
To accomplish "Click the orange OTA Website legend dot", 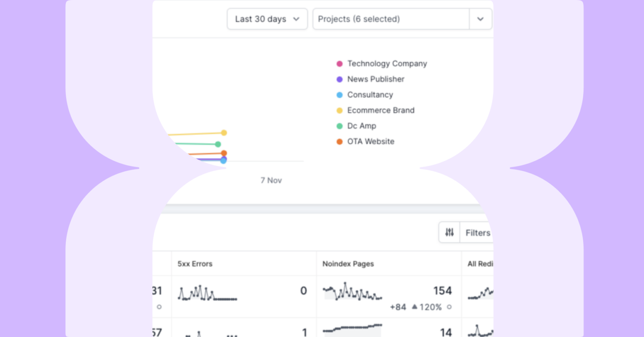I will point(340,142).
